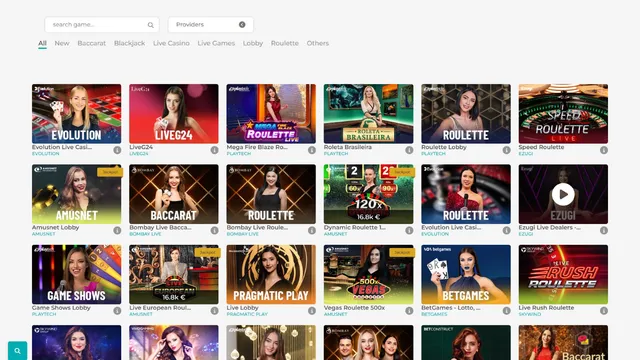Show info for Speed Roulette
This screenshot has height=360, width=640.
pos(604,150)
